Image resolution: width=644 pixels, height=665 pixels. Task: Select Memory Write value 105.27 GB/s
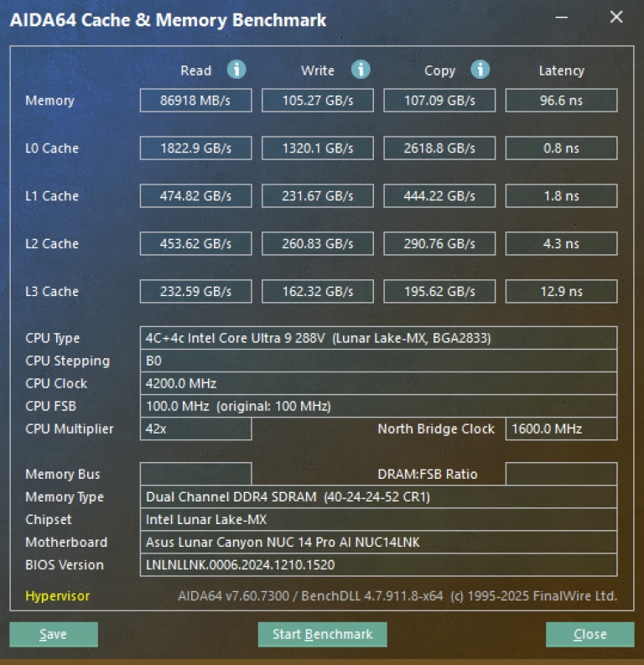(x=318, y=101)
